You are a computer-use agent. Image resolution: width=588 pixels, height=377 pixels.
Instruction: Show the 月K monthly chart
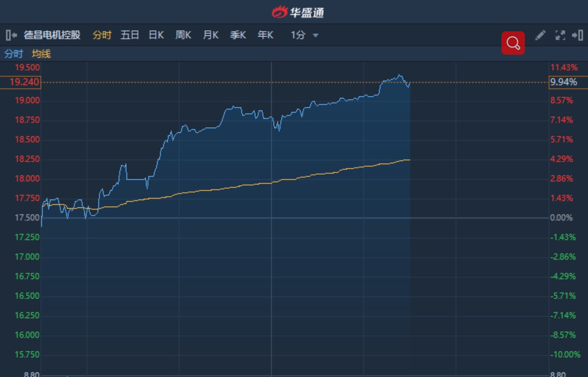click(211, 35)
